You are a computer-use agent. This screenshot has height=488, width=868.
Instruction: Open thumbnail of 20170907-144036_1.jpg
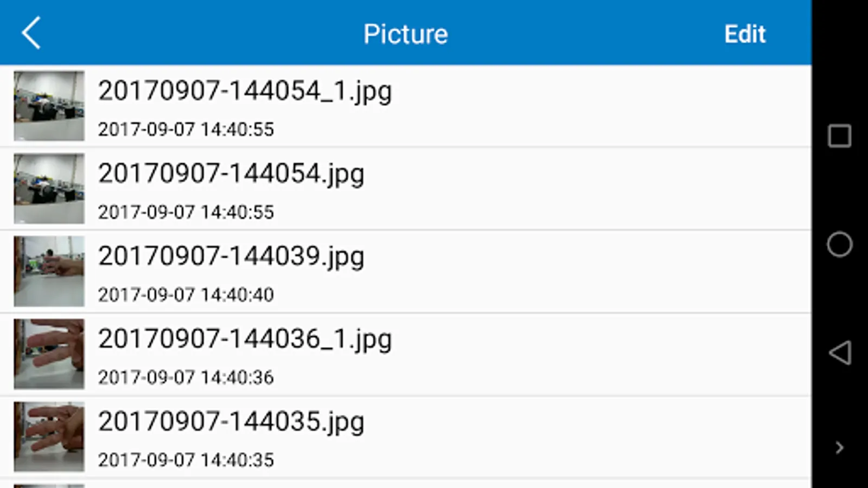click(x=49, y=354)
